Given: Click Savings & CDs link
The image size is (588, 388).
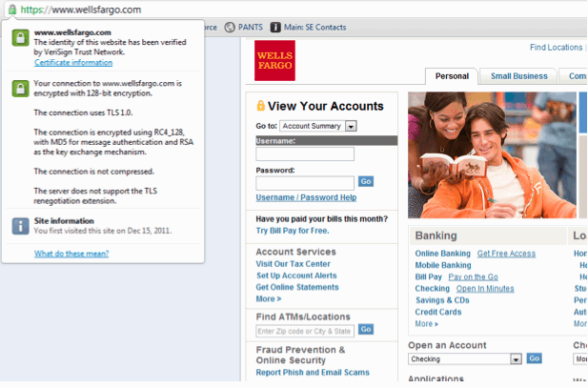Looking at the screenshot, I should [x=442, y=300].
